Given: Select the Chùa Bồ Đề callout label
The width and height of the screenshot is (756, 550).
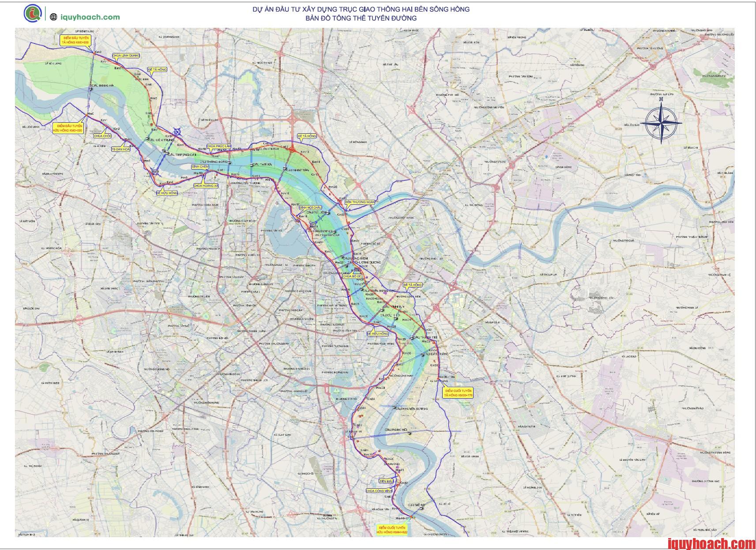Looking at the screenshot, I should [x=353, y=275].
